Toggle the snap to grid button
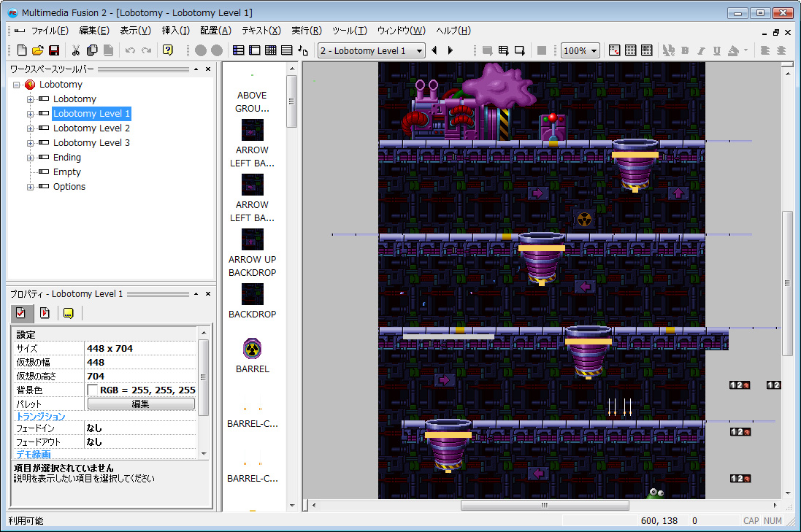Screen dimensions: 801x532 [646, 50]
